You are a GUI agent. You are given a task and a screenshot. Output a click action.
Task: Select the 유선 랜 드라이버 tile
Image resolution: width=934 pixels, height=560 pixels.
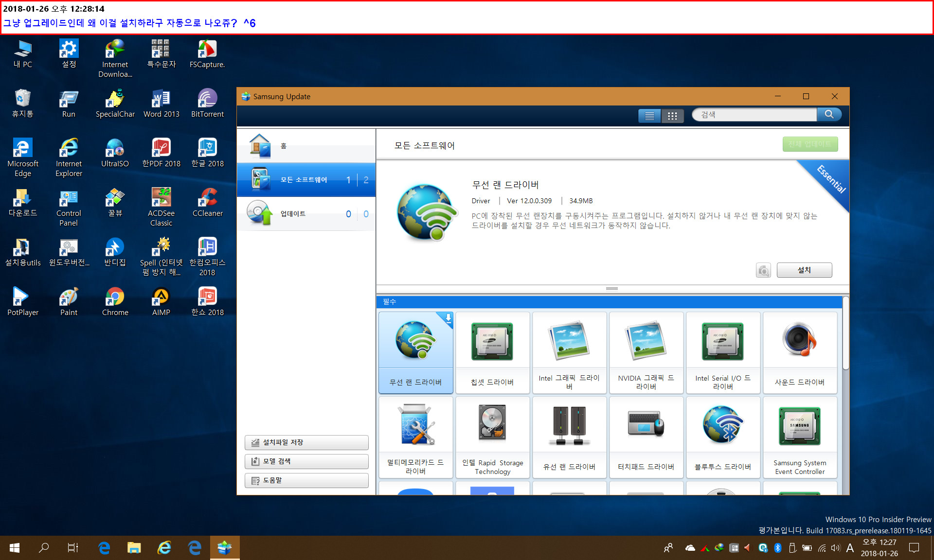click(569, 437)
